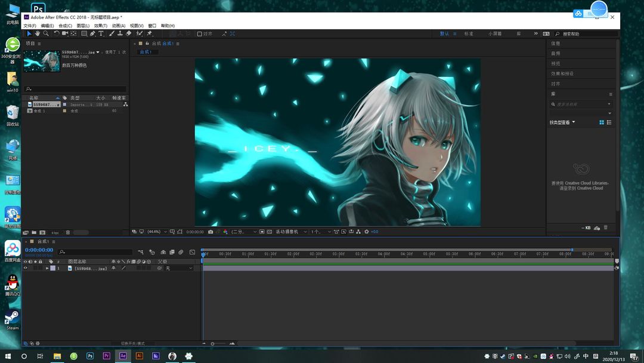Select the Brush tool
This screenshot has width=644, height=363.
tap(112, 33)
